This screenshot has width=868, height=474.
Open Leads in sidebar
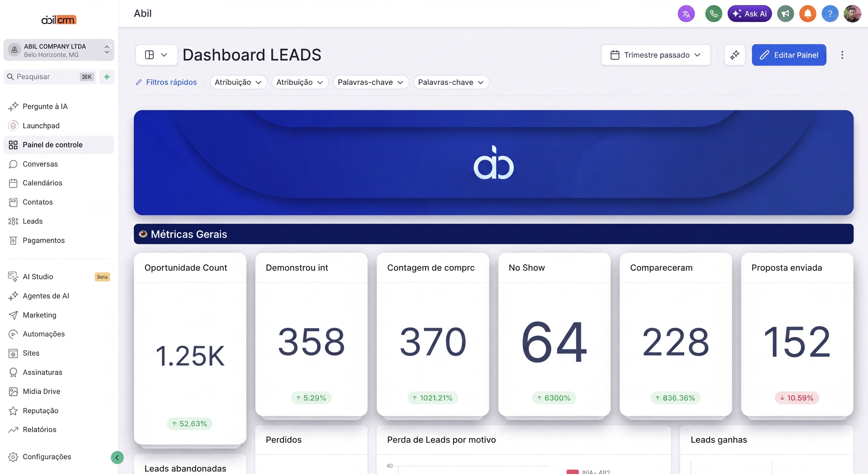click(x=59, y=221)
